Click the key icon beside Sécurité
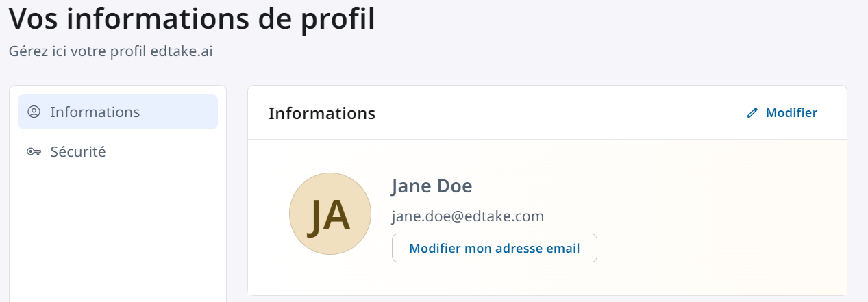 pos(34,152)
